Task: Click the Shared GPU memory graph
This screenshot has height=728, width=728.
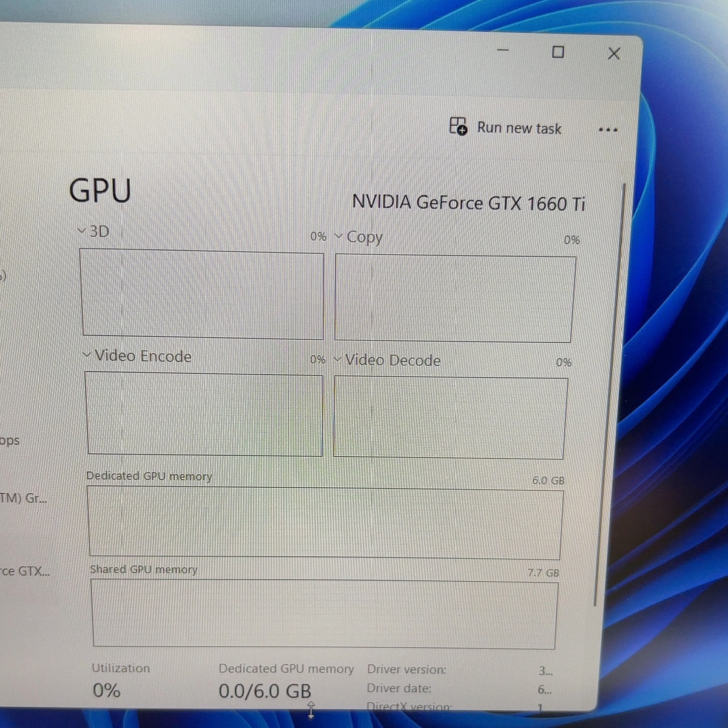Action: (x=324, y=614)
